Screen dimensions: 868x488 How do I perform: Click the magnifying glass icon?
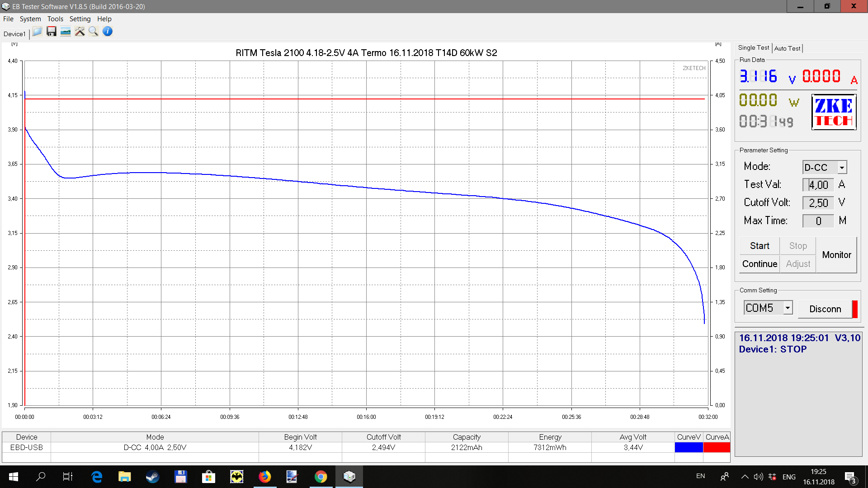94,32
